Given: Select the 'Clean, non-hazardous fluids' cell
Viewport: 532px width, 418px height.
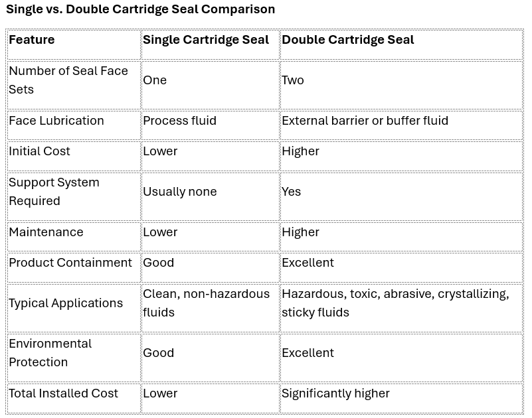Looking at the screenshot, I should click(x=211, y=308).
